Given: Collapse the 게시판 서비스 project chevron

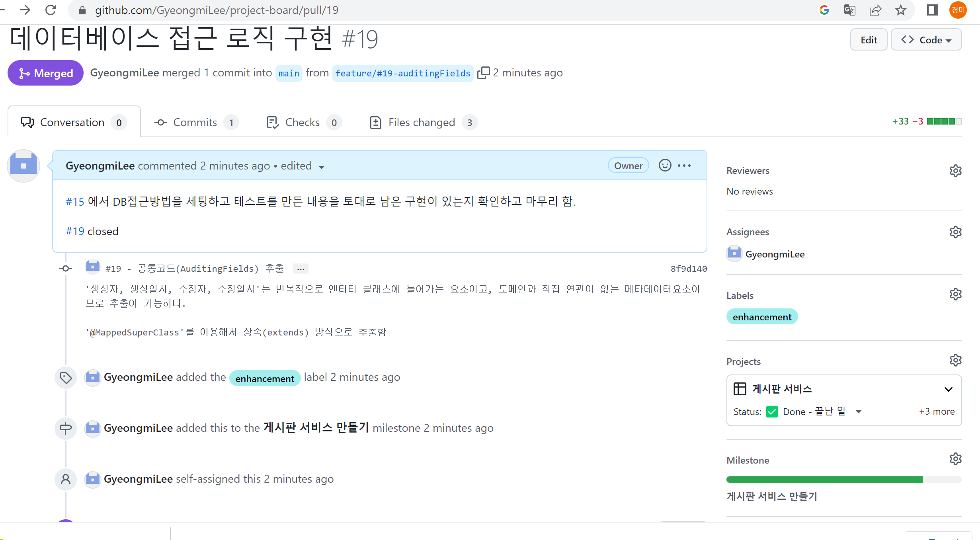Looking at the screenshot, I should pyautogui.click(x=949, y=389).
